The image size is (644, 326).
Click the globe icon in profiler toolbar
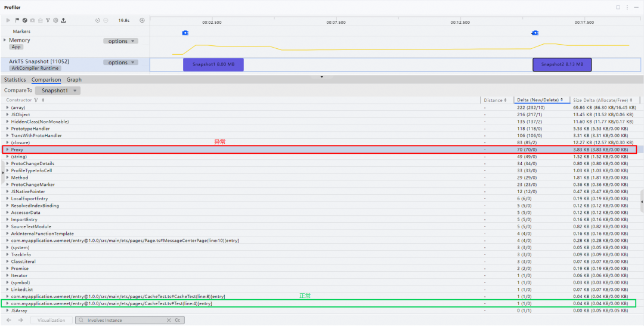[x=24, y=20]
